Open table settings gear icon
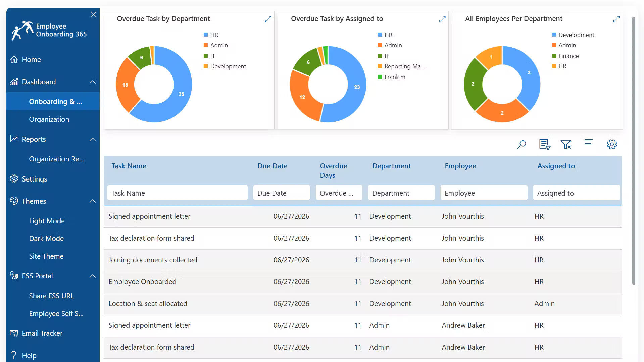The width and height of the screenshot is (644, 362). tap(612, 144)
